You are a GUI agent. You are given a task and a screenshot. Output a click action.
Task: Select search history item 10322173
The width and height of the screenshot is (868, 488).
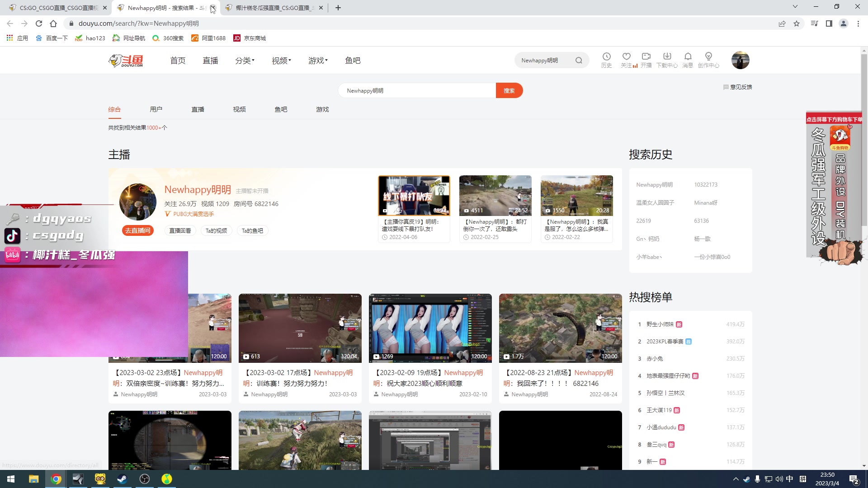[x=706, y=185]
